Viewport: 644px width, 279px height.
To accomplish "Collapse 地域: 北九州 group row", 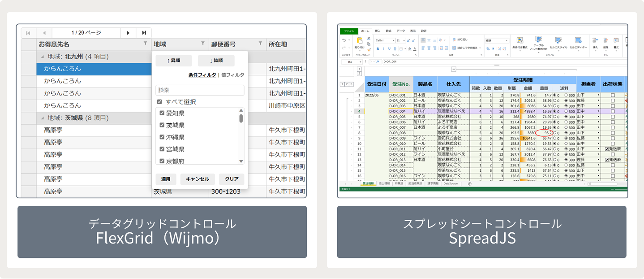I will coord(43,57).
